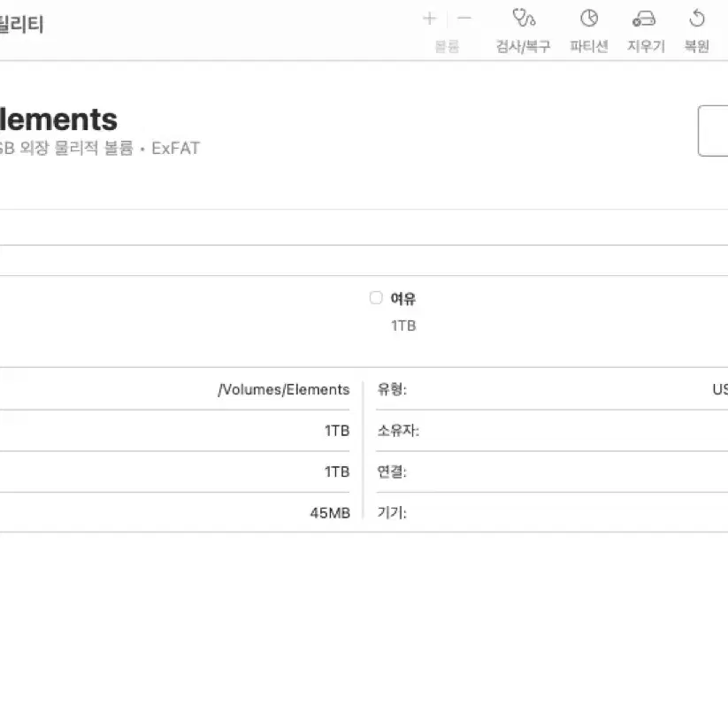Select the 연결: field label
The height and width of the screenshot is (728, 728).
(x=392, y=471)
